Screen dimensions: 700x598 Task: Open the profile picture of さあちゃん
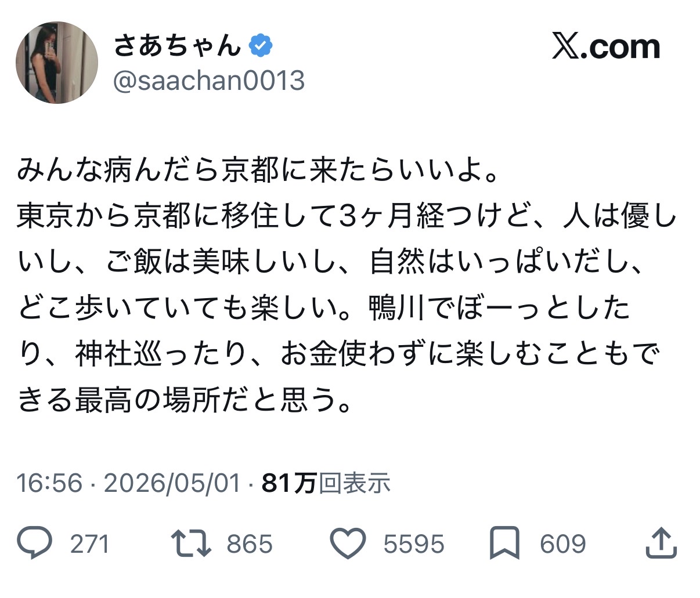pos(56,63)
